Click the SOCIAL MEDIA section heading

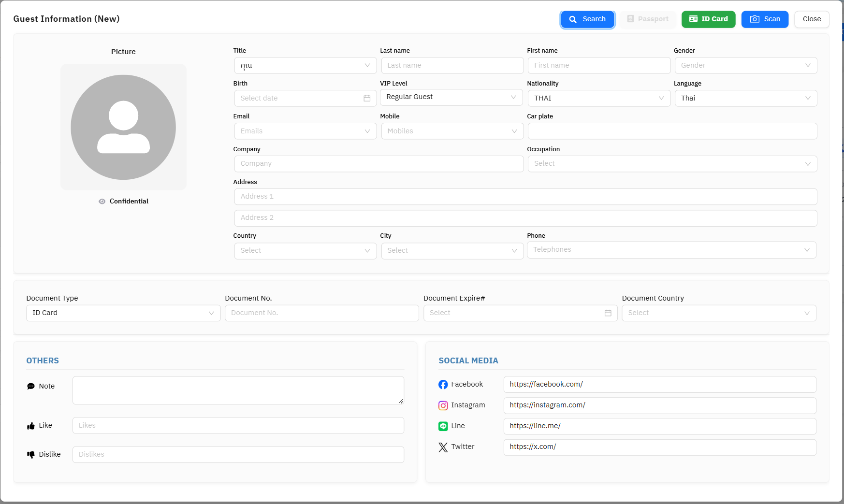[468, 361]
